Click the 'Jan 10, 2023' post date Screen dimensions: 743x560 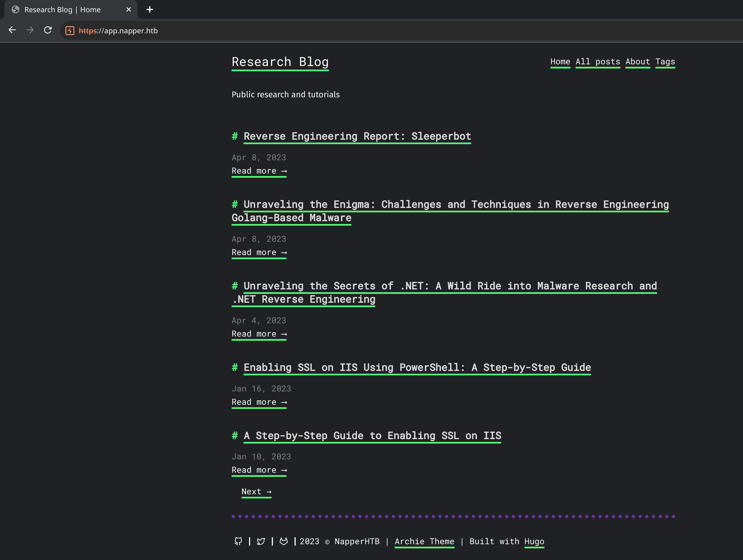coord(261,457)
